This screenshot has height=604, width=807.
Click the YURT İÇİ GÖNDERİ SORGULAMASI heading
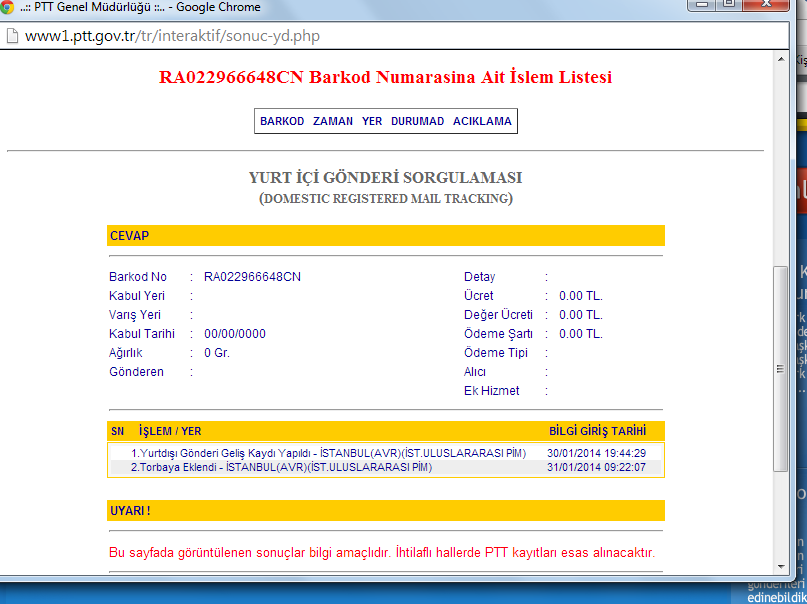point(385,177)
